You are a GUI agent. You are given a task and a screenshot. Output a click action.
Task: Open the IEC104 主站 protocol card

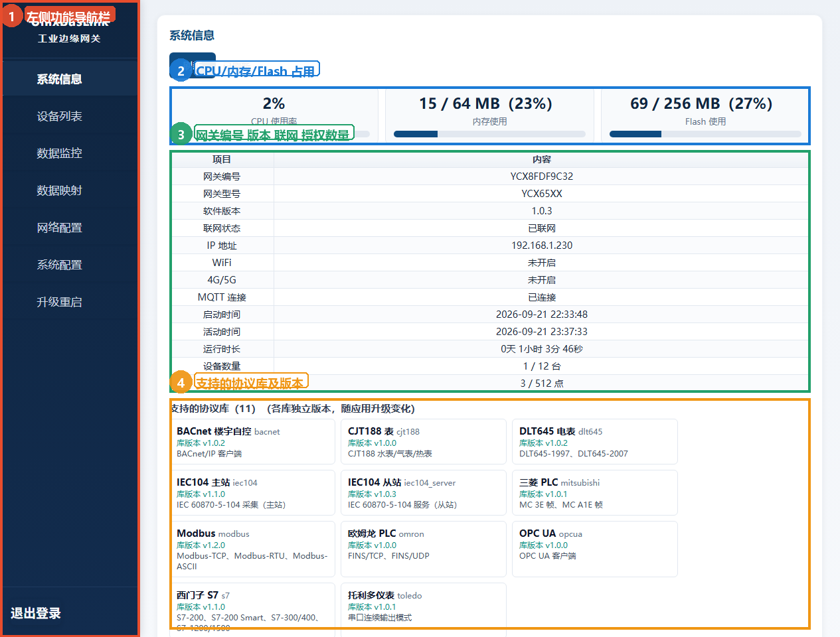pos(252,493)
